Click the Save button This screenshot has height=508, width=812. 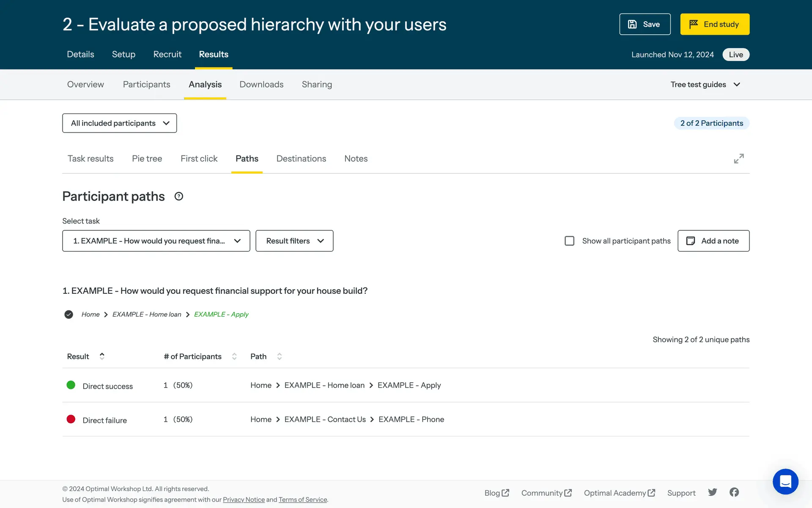[645, 25]
